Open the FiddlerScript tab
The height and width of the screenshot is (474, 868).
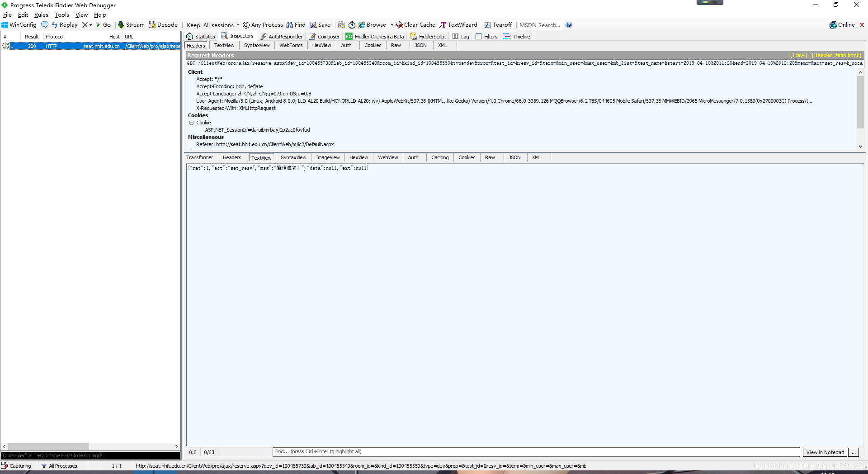point(428,37)
